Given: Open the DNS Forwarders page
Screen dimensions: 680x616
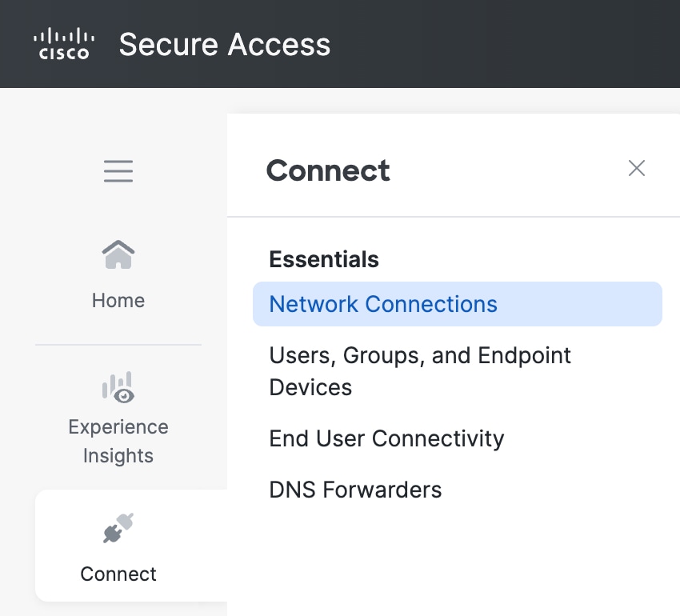Looking at the screenshot, I should pyautogui.click(x=355, y=490).
